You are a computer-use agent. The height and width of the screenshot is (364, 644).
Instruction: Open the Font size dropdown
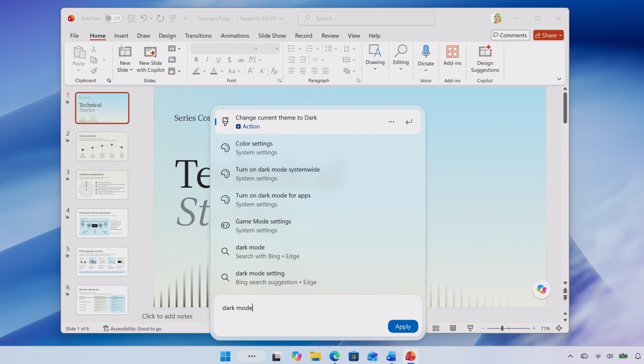[x=270, y=49]
